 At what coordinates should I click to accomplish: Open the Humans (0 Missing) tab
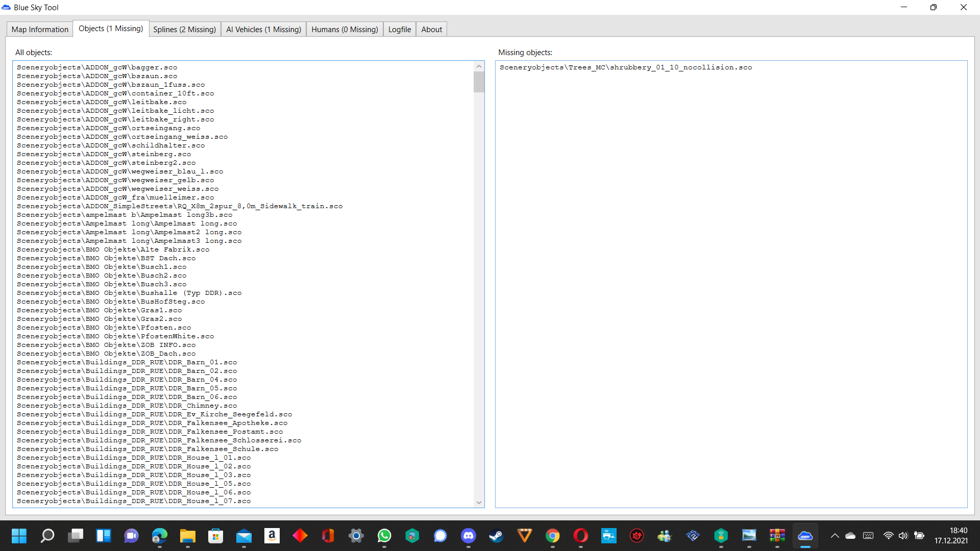(x=345, y=30)
